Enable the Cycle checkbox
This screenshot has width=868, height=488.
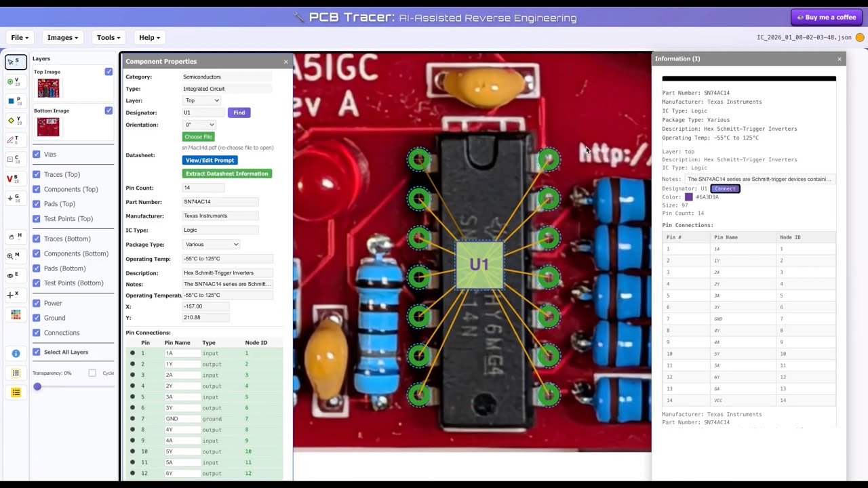point(92,373)
